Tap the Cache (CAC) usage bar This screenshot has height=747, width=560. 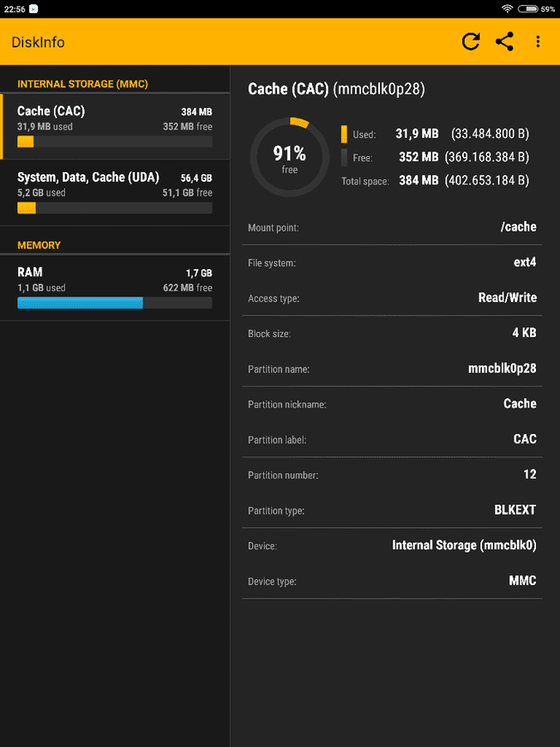pyautogui.click(x=114, y=141)
